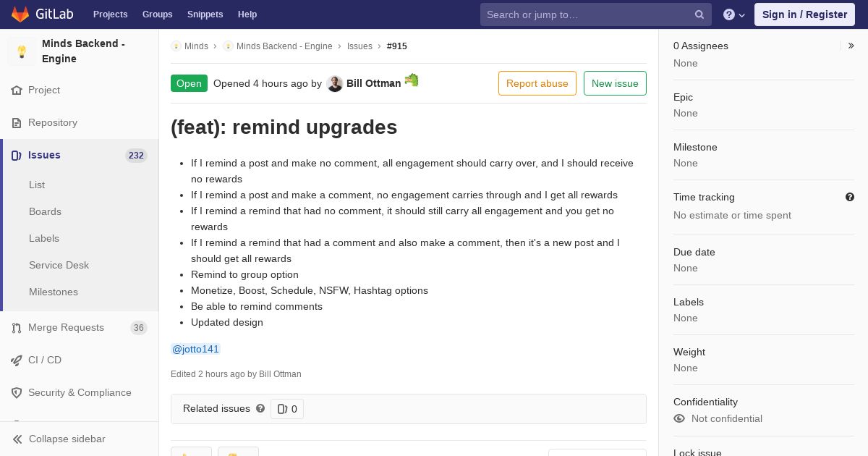868x456 pixels.
Task: Click the GitLab fox logo
Action: (x=20, y=14)
